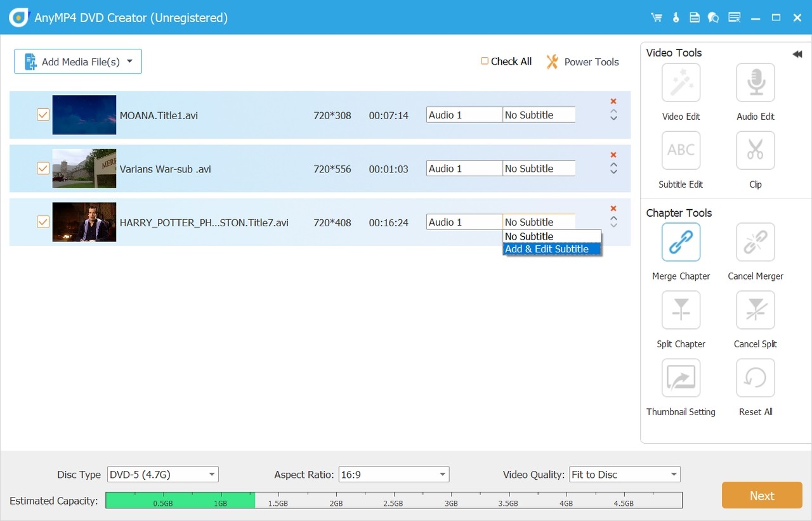This screenshot has width=812, height=521.
Task: Open the Video Quality Fit to Disc dropdown
Action: [x=625, y=474]
